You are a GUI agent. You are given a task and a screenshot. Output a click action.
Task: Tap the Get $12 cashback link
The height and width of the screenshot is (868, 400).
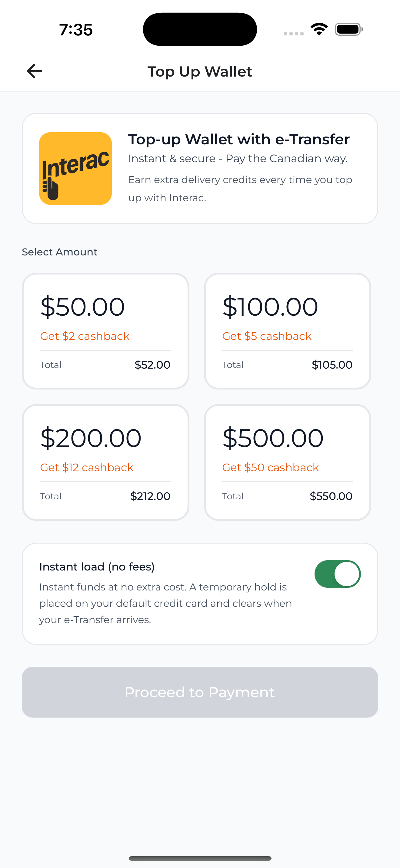pyautogui.click(x=86, y=467)
